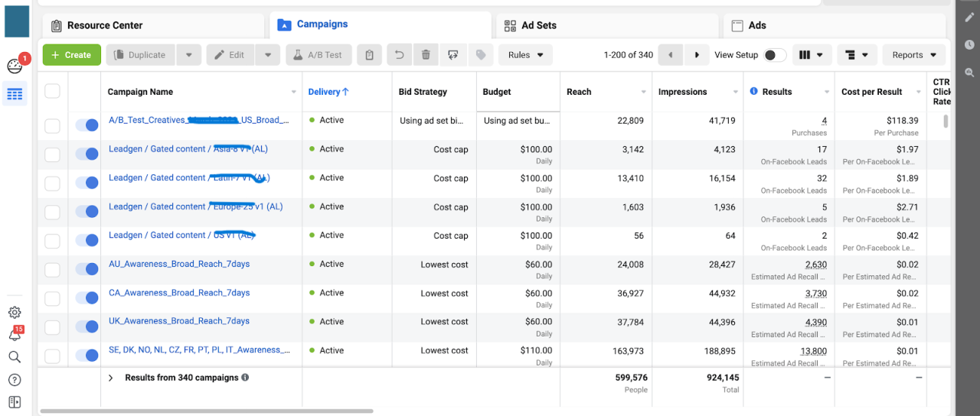
Task: Open the UK_Awareness_Broad_Reach_7days campaign link
Action: [x=179, y=321]
